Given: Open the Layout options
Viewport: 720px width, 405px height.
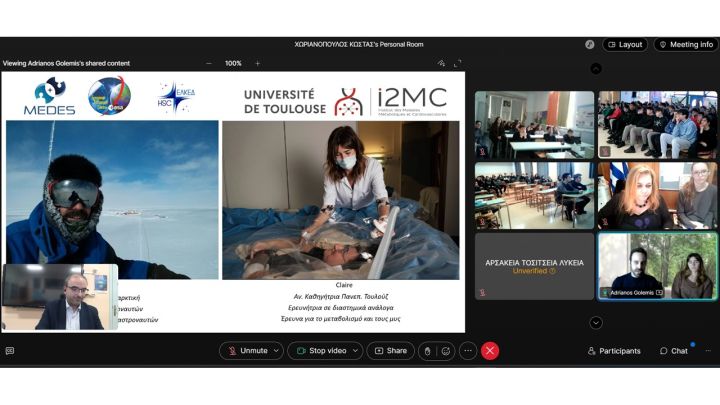Looking at the screenshot, I should [x=625, y=44].
